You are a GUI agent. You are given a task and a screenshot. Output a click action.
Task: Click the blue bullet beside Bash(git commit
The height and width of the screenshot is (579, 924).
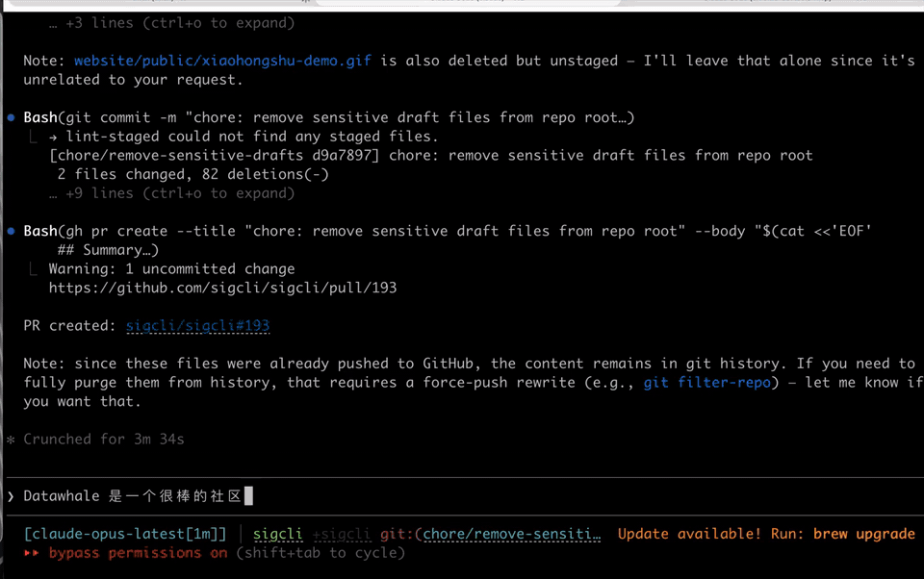tap(11, 117)
